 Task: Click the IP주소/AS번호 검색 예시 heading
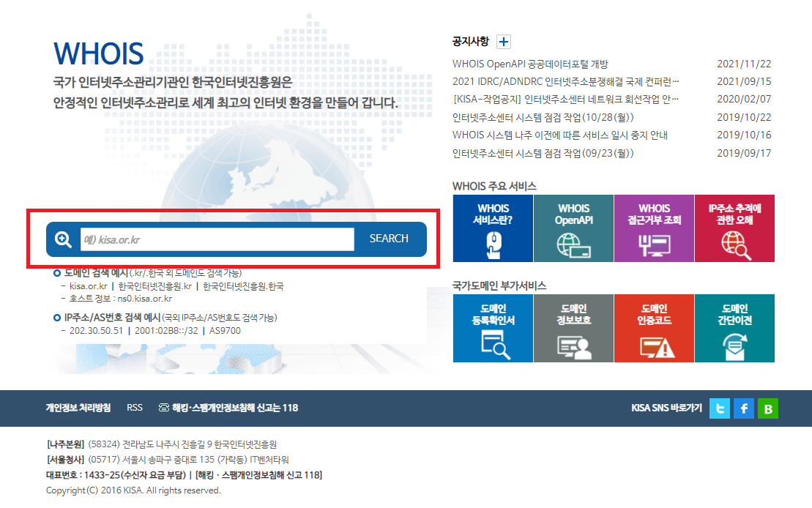[x=112, y=318]
